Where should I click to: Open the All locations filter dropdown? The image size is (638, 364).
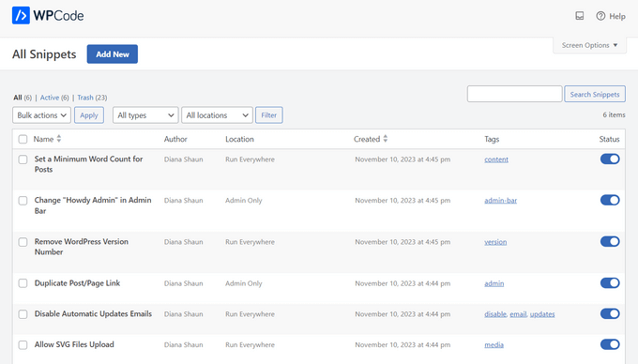(217, 115)
